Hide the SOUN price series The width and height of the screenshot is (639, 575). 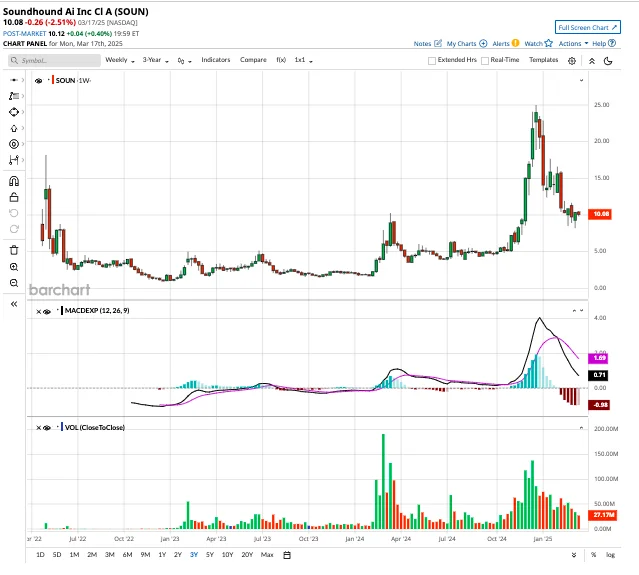coord(39,81)
